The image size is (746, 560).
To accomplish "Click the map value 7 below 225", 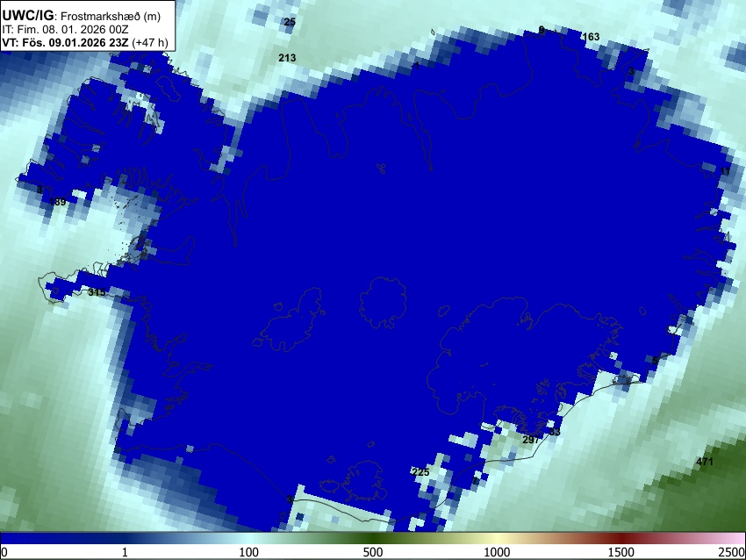I will click(475, 481).
